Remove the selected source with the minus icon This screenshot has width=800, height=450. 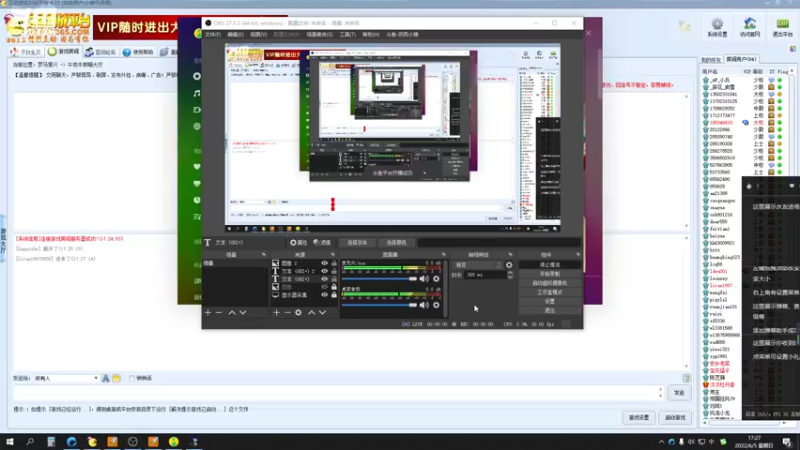point(287,312)
